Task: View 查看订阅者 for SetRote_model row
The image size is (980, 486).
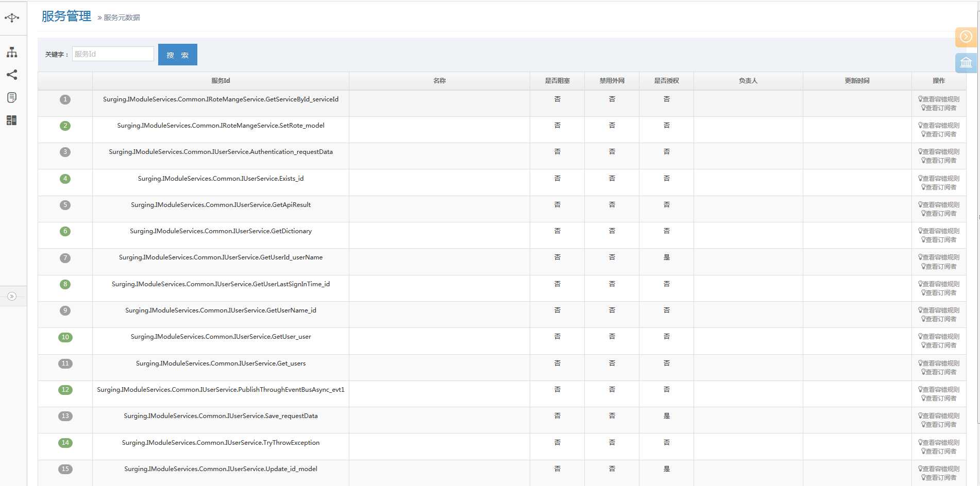Action: pos(939,134)
